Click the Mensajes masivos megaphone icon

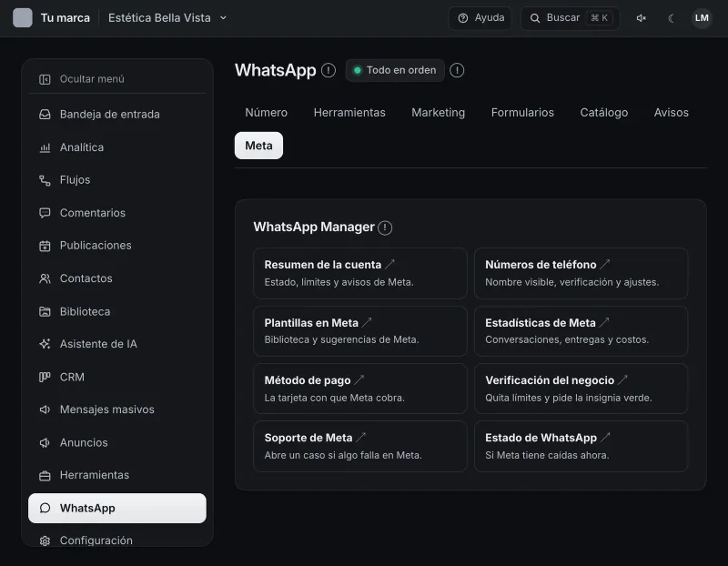pyautogui.click(x=45, y=409)
